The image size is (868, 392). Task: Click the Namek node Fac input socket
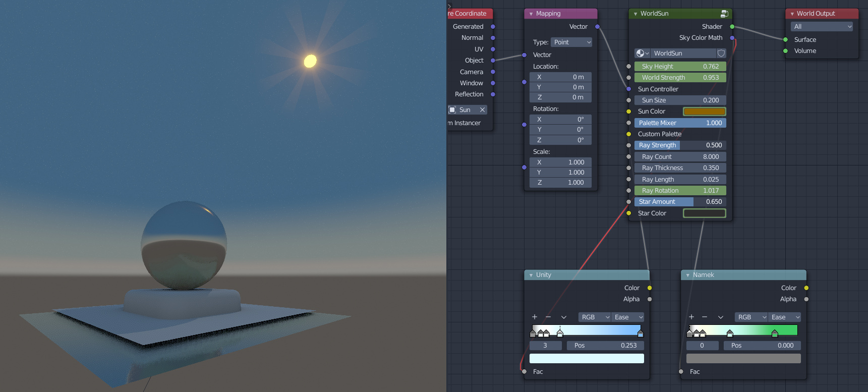click(681, 372)
